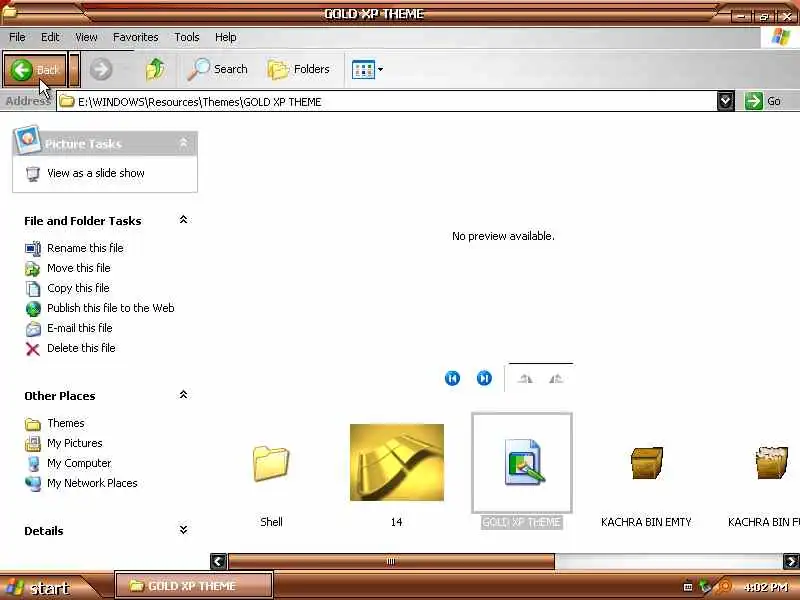Show next image in filmstrip
The height and width of the screenshot is (600, 800).
click(x=484, y=378)
